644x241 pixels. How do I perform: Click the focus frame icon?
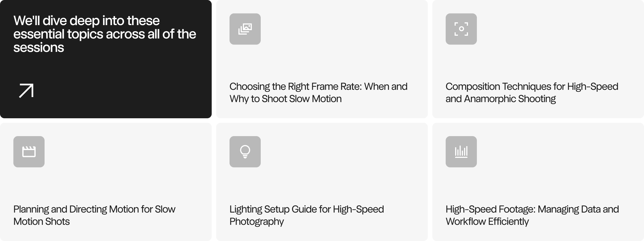click(x=461, y=29)
